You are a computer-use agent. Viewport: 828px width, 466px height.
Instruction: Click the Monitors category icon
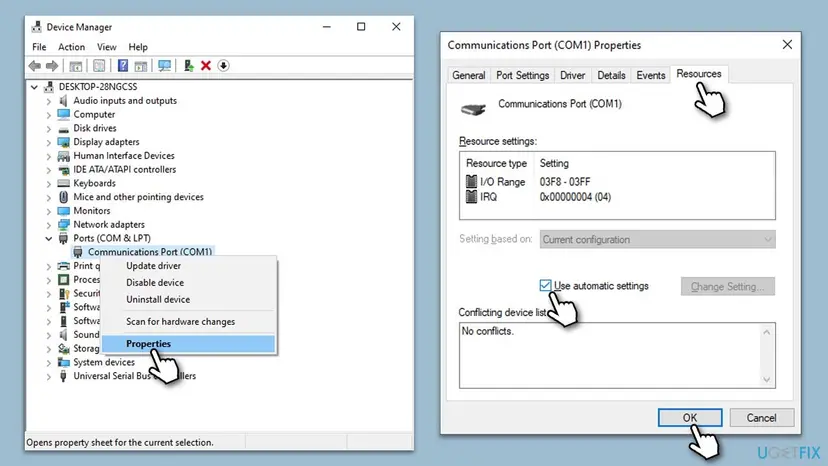63,211
